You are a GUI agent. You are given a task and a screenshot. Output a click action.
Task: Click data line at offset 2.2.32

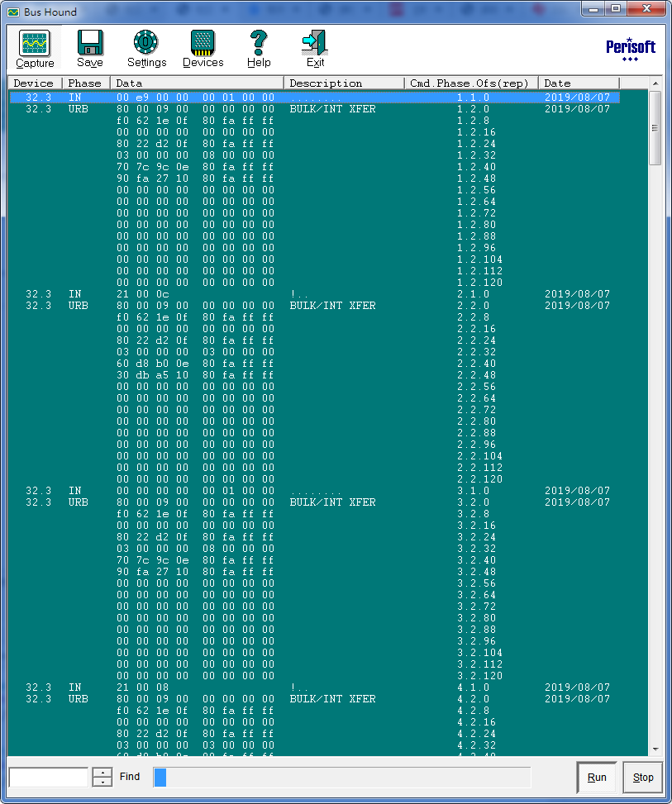(x=195, y=352)
